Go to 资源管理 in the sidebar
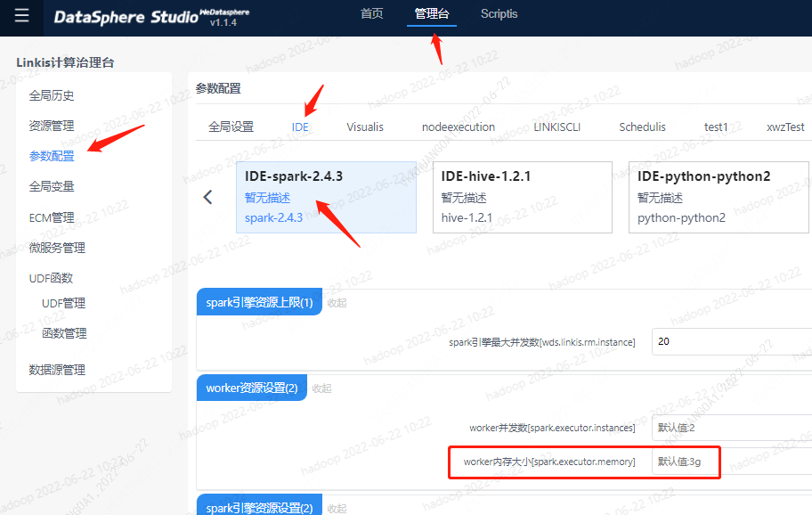Viewport: 812px width, 515px height. coord(52,126)
